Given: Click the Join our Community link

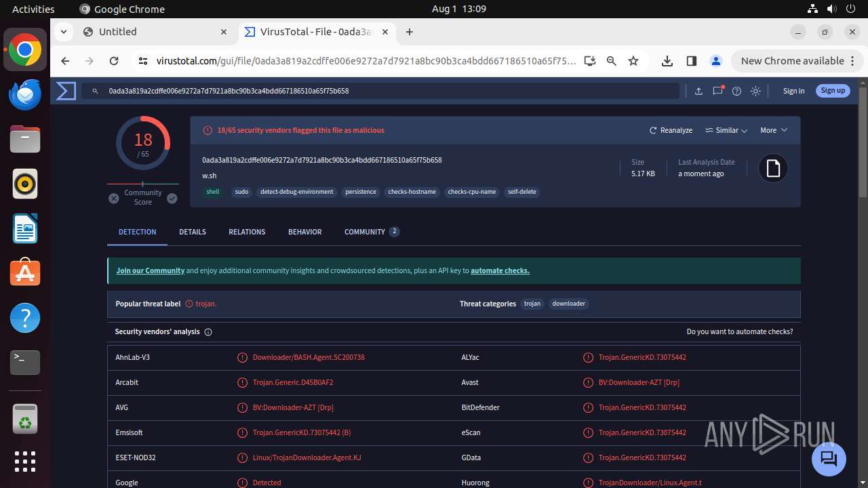Looking at the screenshot, I should click(x=151, y=270).
